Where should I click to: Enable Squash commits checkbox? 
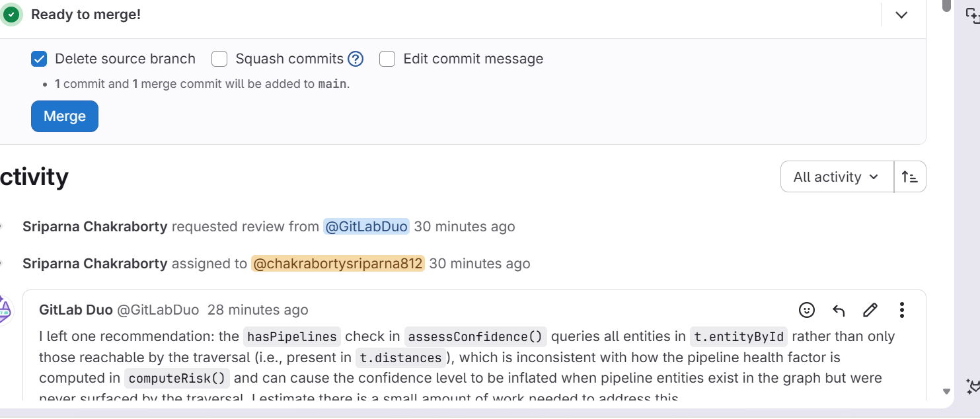click(219, 59)
